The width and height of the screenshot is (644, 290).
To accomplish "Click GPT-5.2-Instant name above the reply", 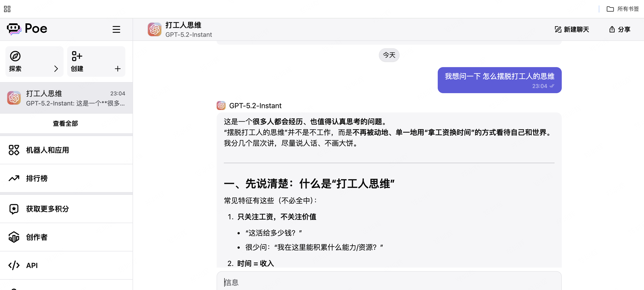I will 255,106.
